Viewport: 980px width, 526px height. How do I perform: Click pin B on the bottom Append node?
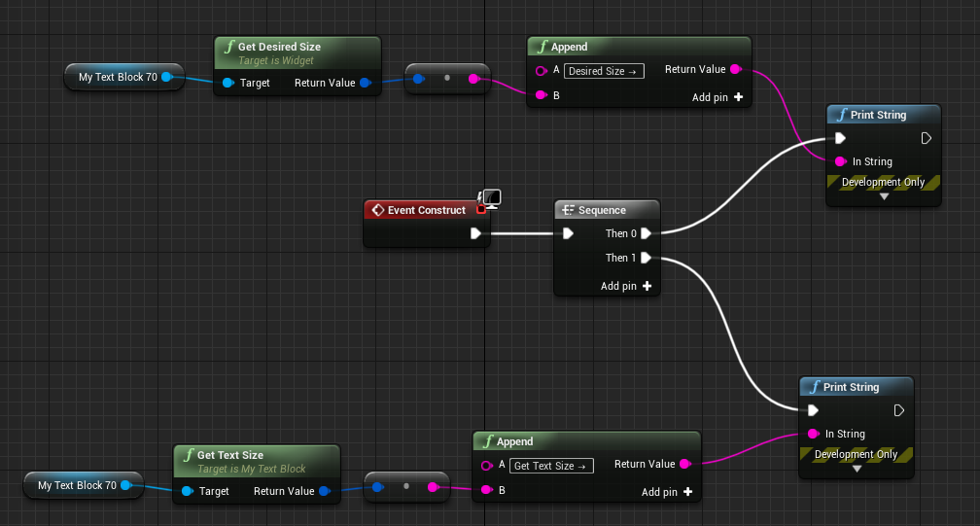(x=487, y=490)
